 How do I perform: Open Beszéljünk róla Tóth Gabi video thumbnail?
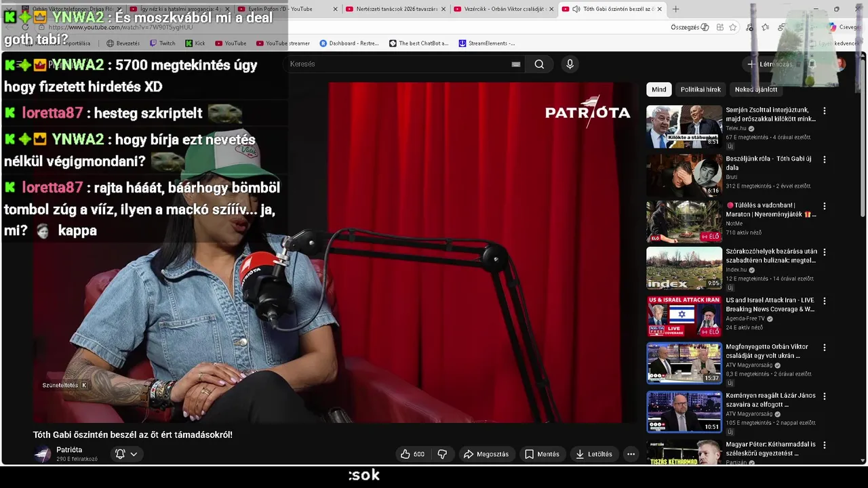point(684,175)
